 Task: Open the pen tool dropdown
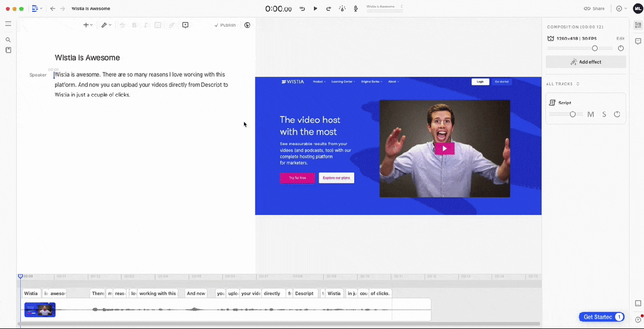click(x=106, y=25)
